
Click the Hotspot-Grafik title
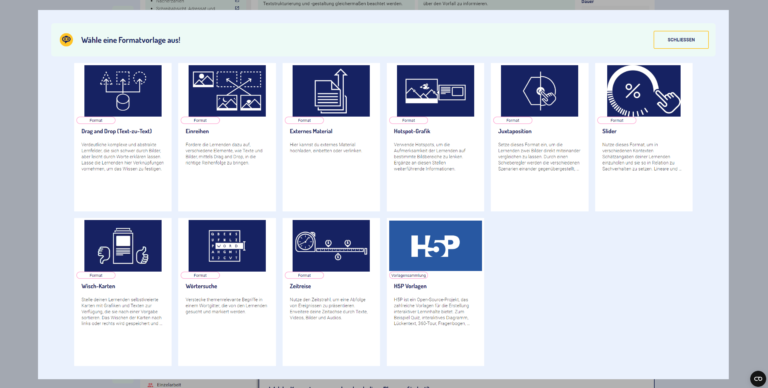[x=411, y=131]
